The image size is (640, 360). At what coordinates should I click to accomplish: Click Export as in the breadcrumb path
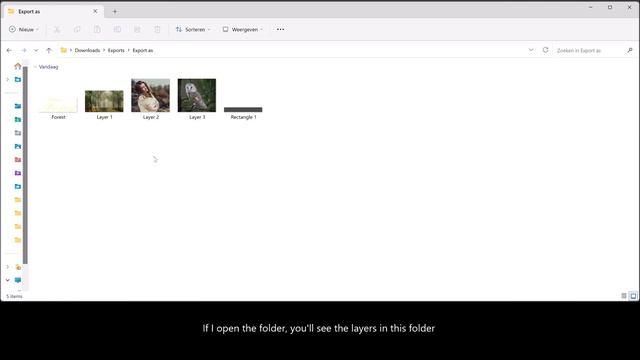click(x=142, y=50)
